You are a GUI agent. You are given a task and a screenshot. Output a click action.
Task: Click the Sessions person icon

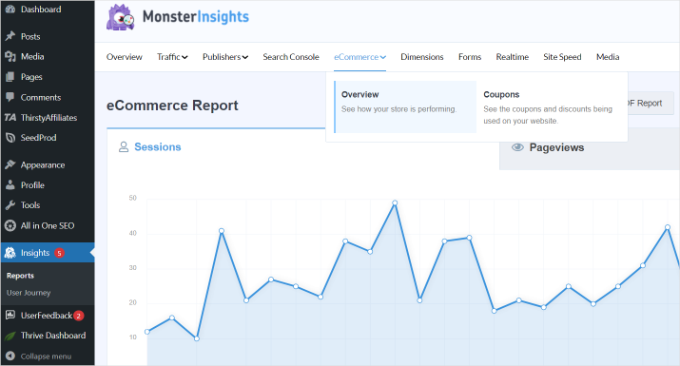pyautogui.click(x=124, y=147)
